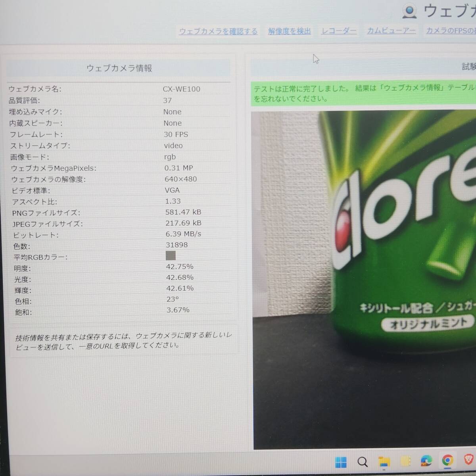Select the aspect ratio value 1.33
The image size is (476, 476).
[x=173, y=201]
